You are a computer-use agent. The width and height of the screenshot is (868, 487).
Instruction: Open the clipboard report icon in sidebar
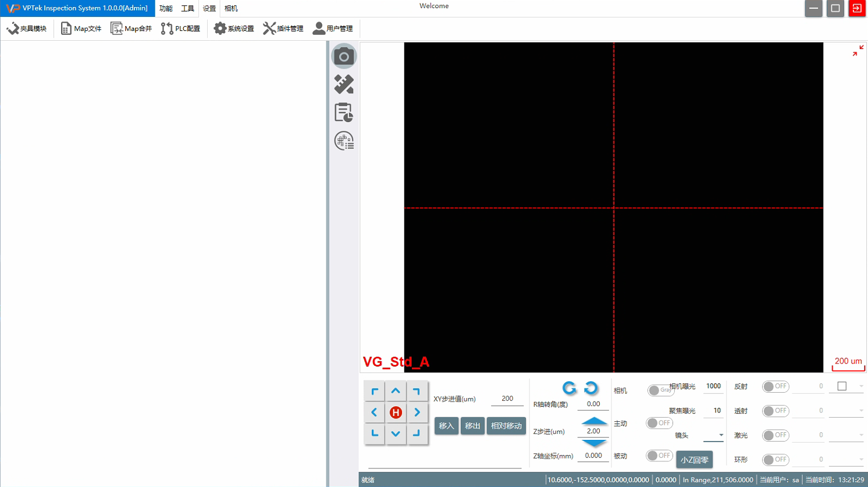click(x=344, y=112)
